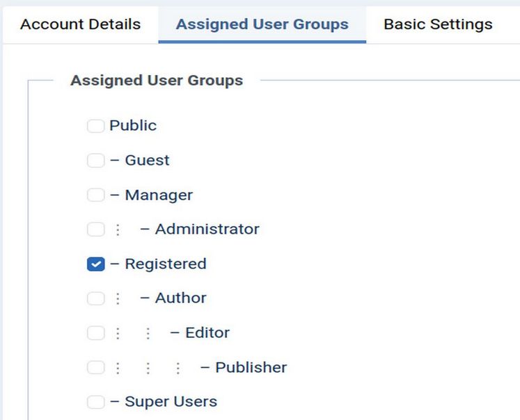Click the '– Editor' label text
The width and height of the screenshot is (520, 420).
click(x=200, y=333)
